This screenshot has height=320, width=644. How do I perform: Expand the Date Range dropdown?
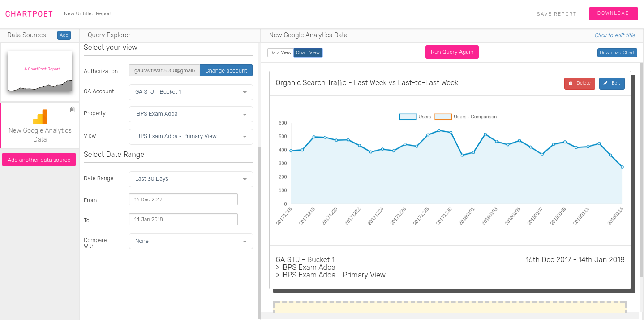click(191, 179)
